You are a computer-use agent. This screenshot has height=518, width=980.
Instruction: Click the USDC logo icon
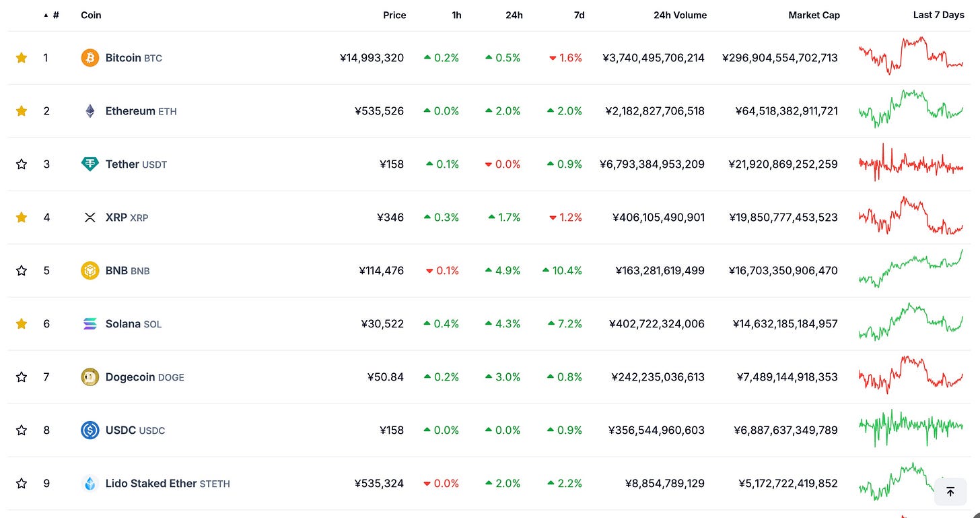point(90,430)
